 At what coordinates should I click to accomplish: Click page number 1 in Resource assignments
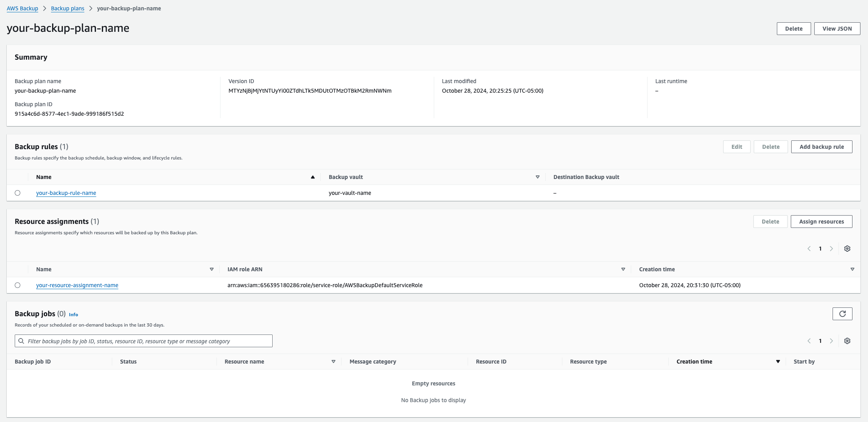point(820,249)
